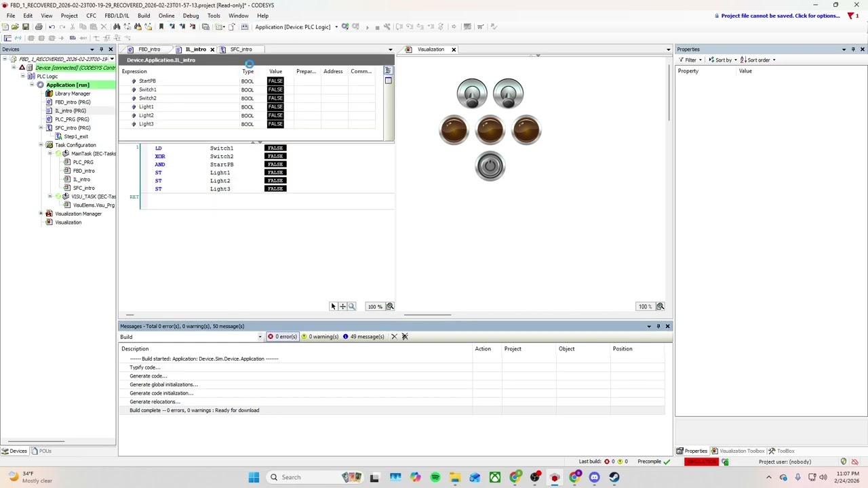
Task: Open Discord from the taskbar
Action: pyautogui.click(x=594, y=477)
